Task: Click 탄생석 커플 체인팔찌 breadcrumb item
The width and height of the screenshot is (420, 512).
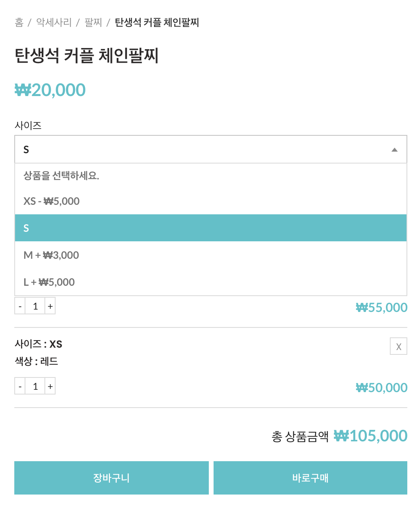Action: (157, 22)
